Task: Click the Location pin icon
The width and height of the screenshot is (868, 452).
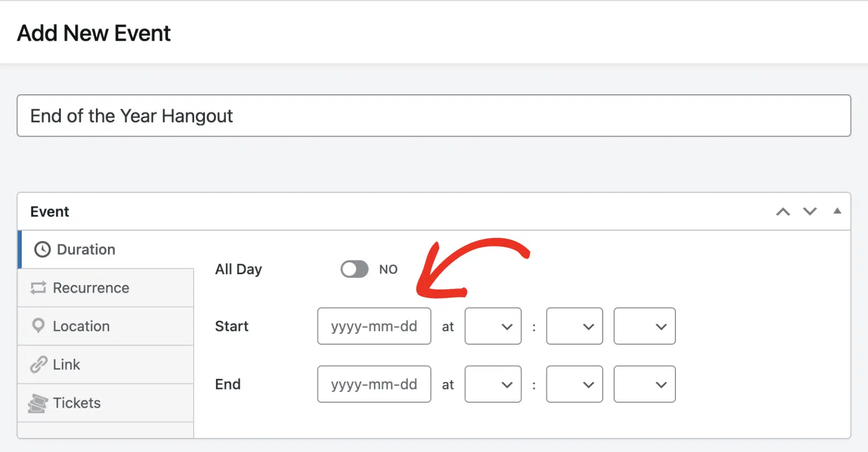Action: click(39, 326)
